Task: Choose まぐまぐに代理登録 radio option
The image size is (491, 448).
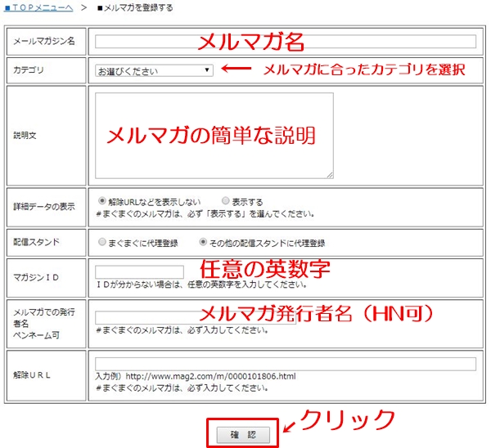Action: click(102, 242)
